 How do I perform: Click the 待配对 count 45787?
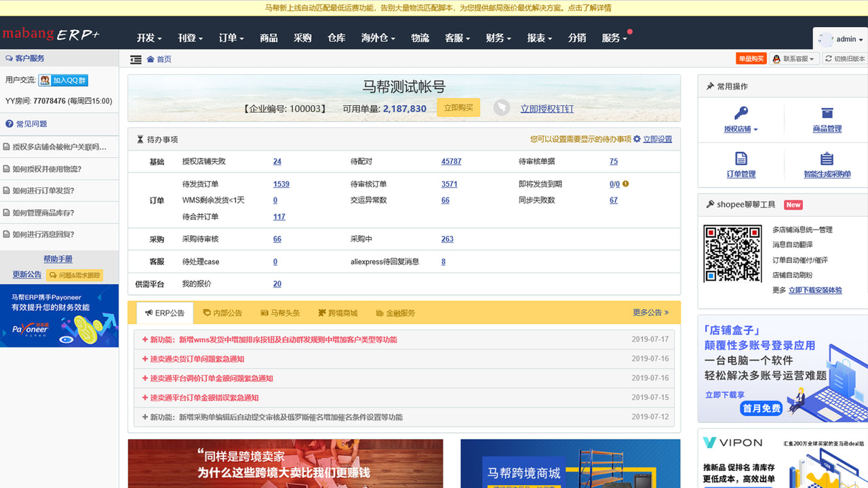451,161
